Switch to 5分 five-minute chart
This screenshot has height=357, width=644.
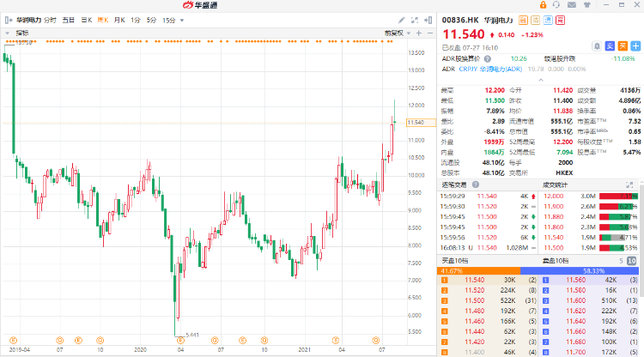[x=151, y=20]
